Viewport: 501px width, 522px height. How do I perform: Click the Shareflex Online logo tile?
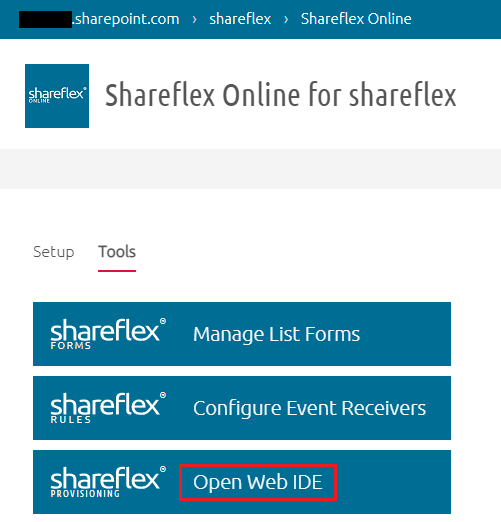click(57, 96)
